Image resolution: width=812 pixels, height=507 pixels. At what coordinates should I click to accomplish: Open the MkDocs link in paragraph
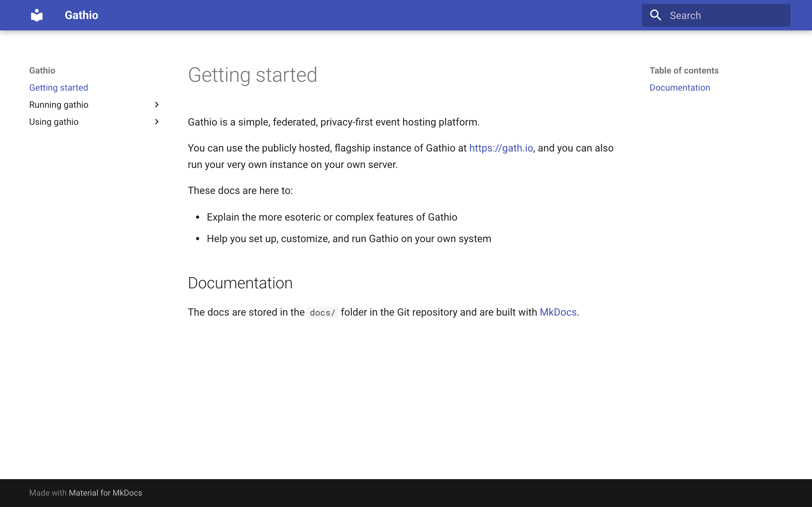coord(558,312)
